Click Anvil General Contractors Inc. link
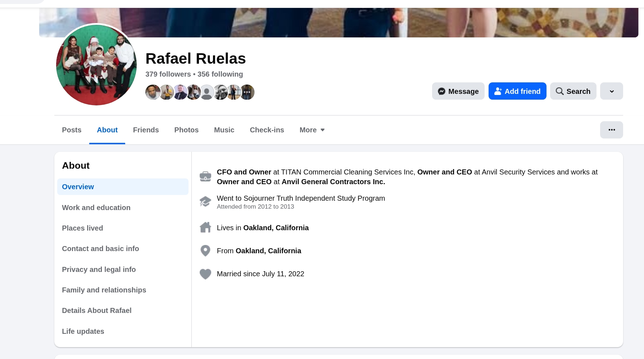The height and width of the screenshot is (359, 644). point(333,182)
